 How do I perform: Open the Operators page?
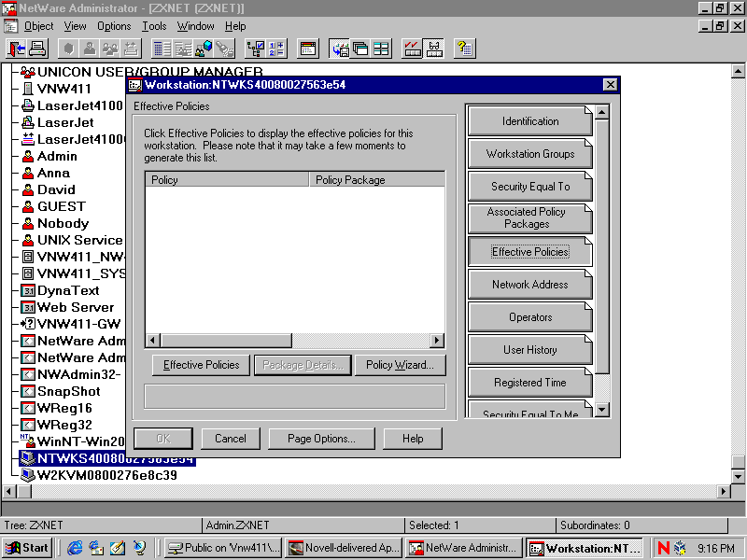click(530, 317)
